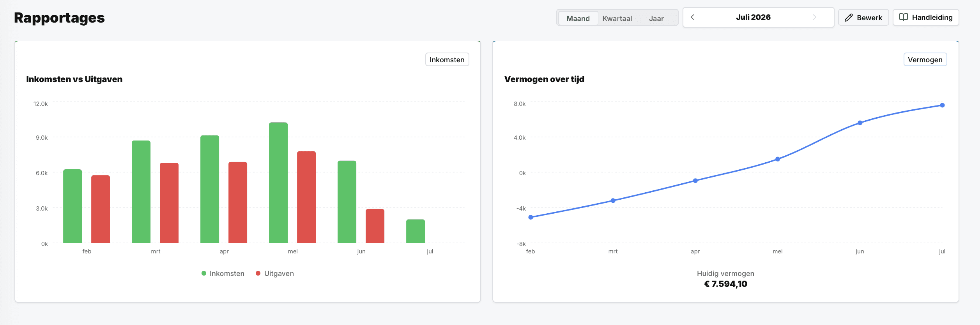Image resolution: width=980 pixels, height=325 pixels.
Task: Click the Inkomsten tag button
Action: pyautogui.click(x=447, y=60)
